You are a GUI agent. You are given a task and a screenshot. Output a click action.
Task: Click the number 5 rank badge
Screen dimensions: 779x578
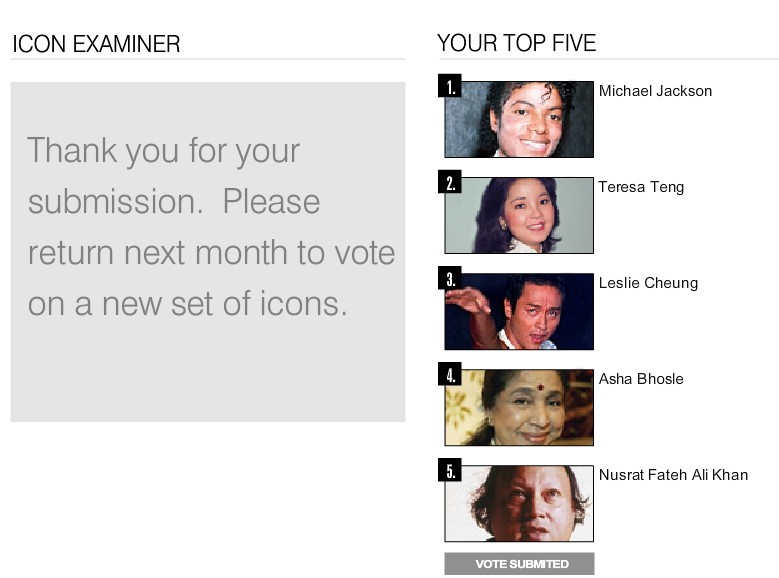(x=450, y=470)
